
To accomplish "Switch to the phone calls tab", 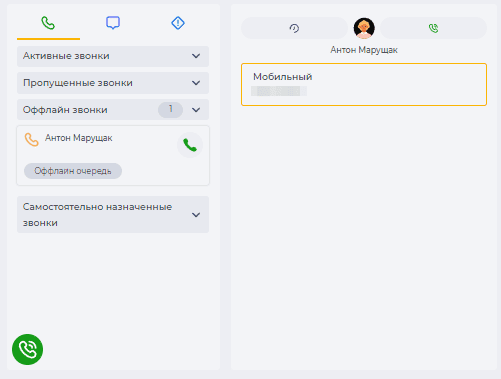I will coord(48,23).
